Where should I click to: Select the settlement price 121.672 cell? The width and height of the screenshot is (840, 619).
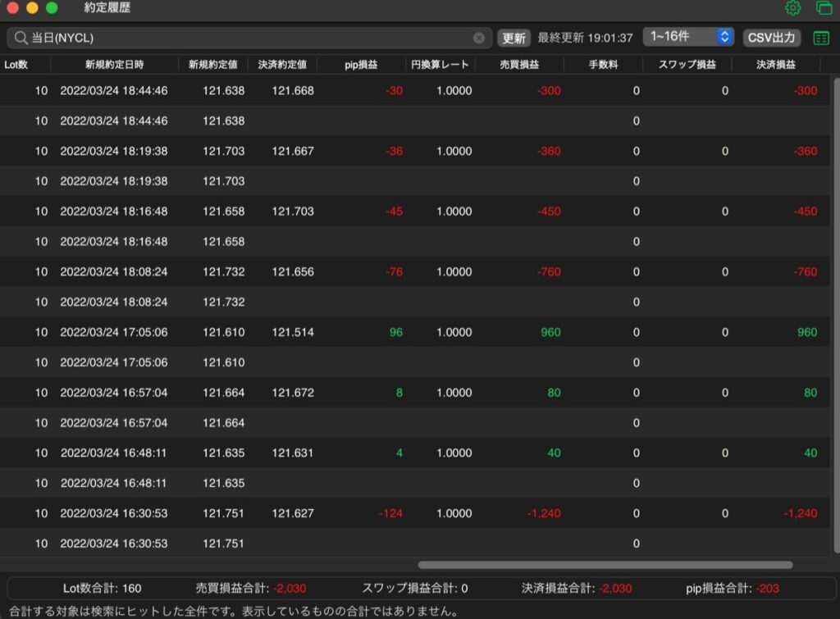(x=293, y=393)
